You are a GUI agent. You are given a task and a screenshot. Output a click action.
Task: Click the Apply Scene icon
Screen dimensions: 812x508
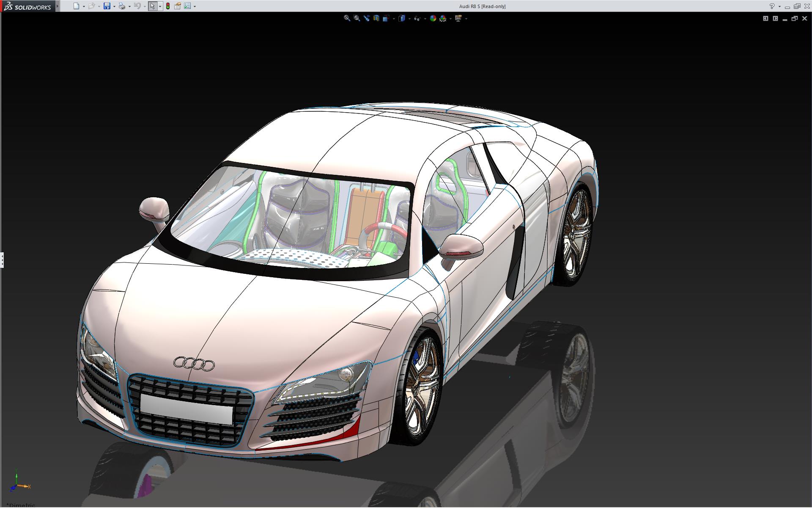click(x=443, y=18)
